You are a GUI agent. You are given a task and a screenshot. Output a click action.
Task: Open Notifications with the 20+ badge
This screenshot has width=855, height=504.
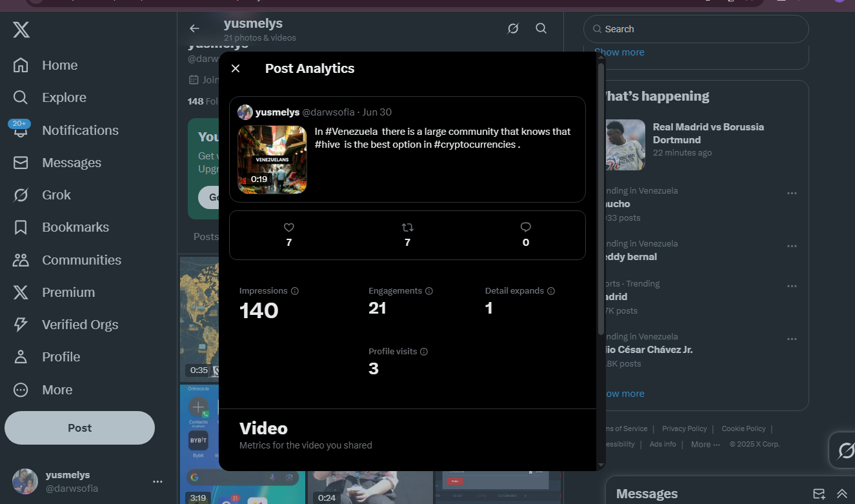click(x=65, y=130)
